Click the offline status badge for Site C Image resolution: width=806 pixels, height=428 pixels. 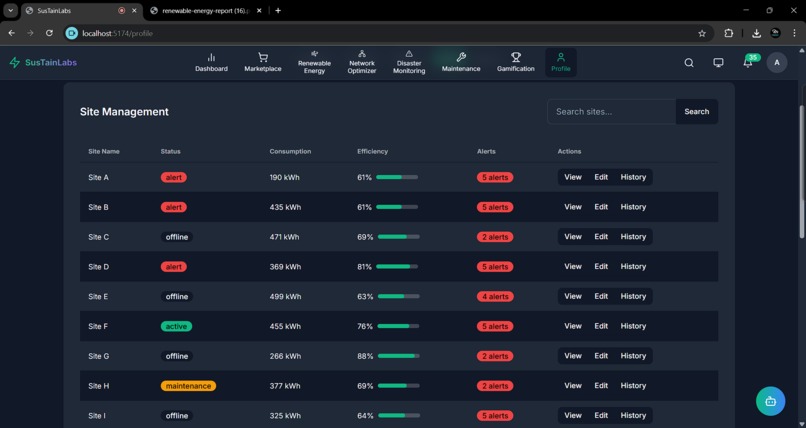(177, 237)
